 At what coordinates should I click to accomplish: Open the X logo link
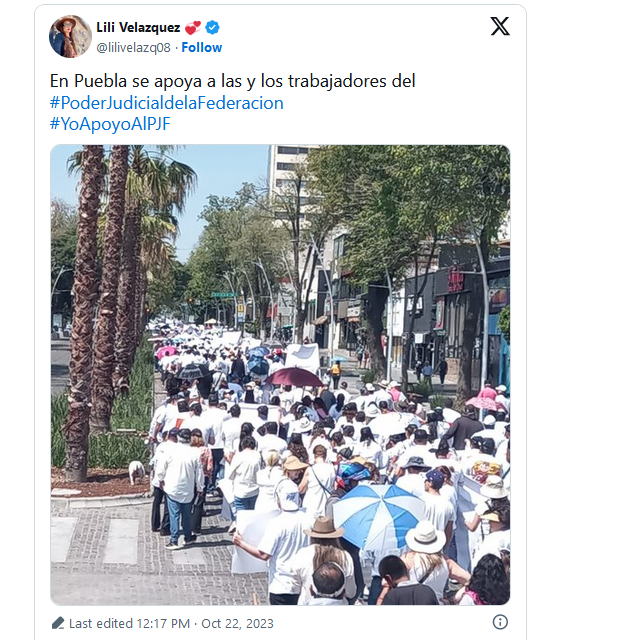tap(500, 27)
